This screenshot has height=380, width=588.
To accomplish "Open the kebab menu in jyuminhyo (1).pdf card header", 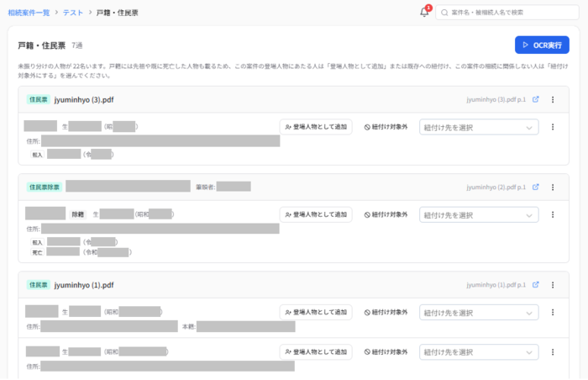I will [553, 285].
